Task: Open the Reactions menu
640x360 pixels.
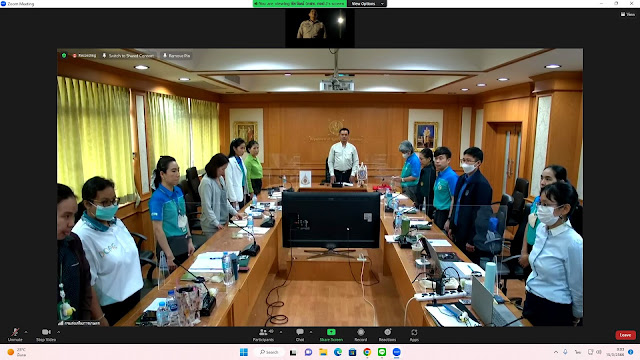Action: click(387, 334)
